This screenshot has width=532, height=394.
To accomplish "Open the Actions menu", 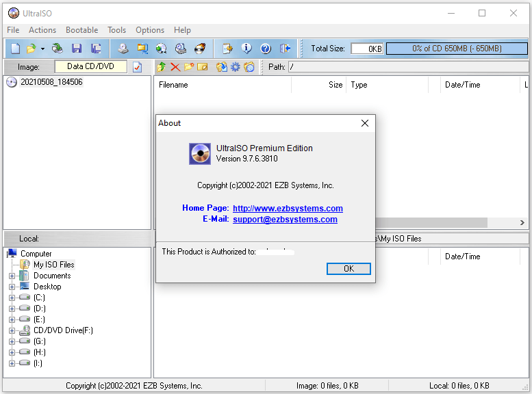I will 42,30.
